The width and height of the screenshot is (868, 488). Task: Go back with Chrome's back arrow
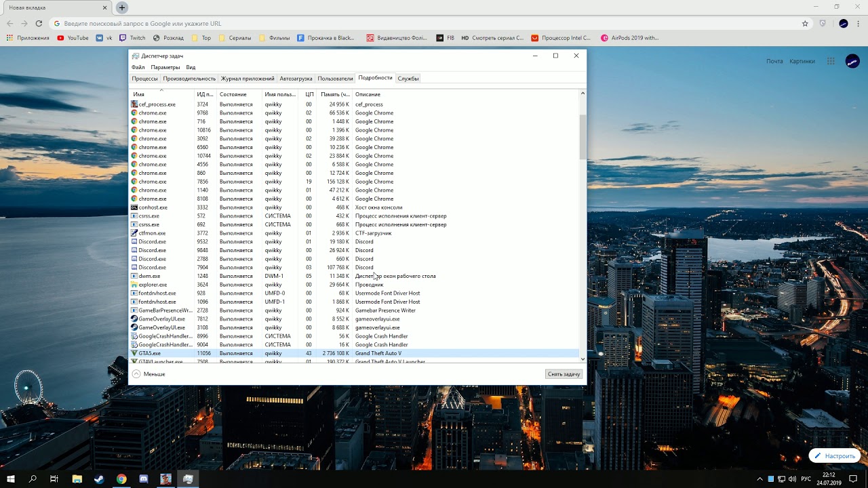[9, 23]
